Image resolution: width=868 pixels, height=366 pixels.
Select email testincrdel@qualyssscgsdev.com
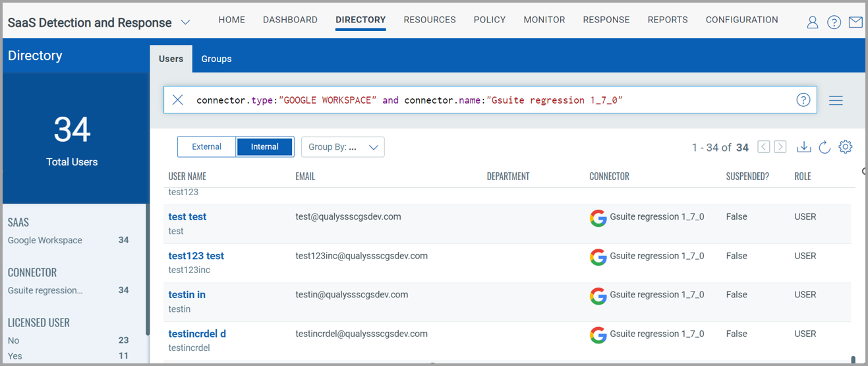click(361, 334)
